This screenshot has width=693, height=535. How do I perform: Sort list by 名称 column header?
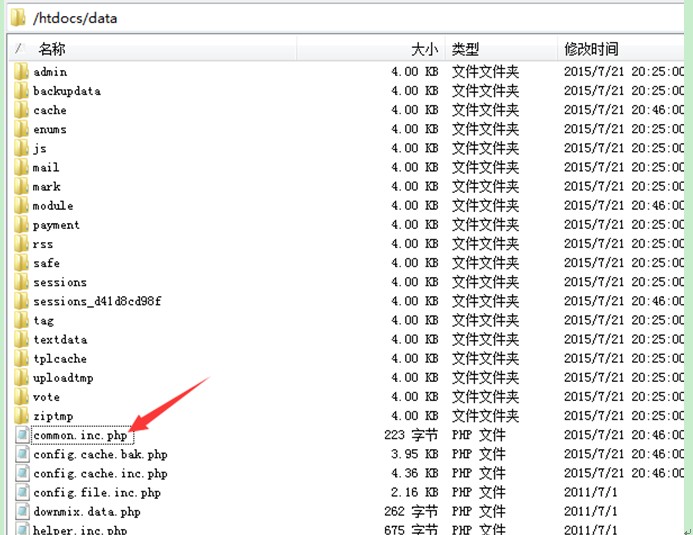(x=52, y=48)
